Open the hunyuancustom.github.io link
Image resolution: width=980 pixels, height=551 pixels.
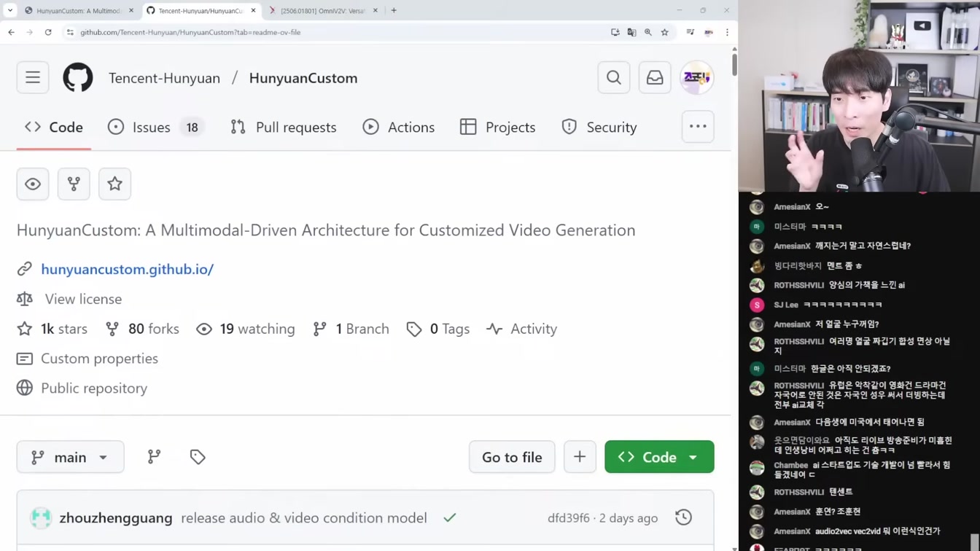point(127,269)
